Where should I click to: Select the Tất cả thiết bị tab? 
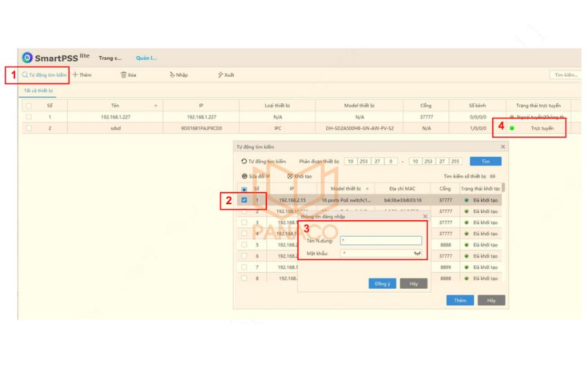[38, 91]
